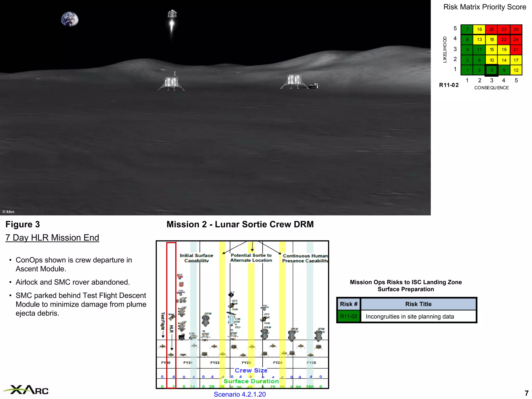
Task: Click the Continuous Human Presence Capability label
Action: coord(305,258)
